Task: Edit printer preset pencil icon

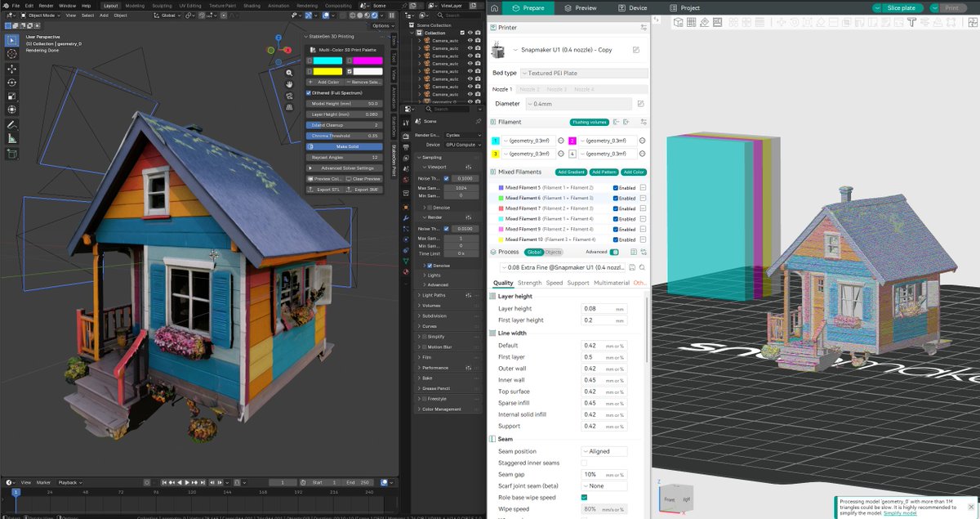Action: 636,50
